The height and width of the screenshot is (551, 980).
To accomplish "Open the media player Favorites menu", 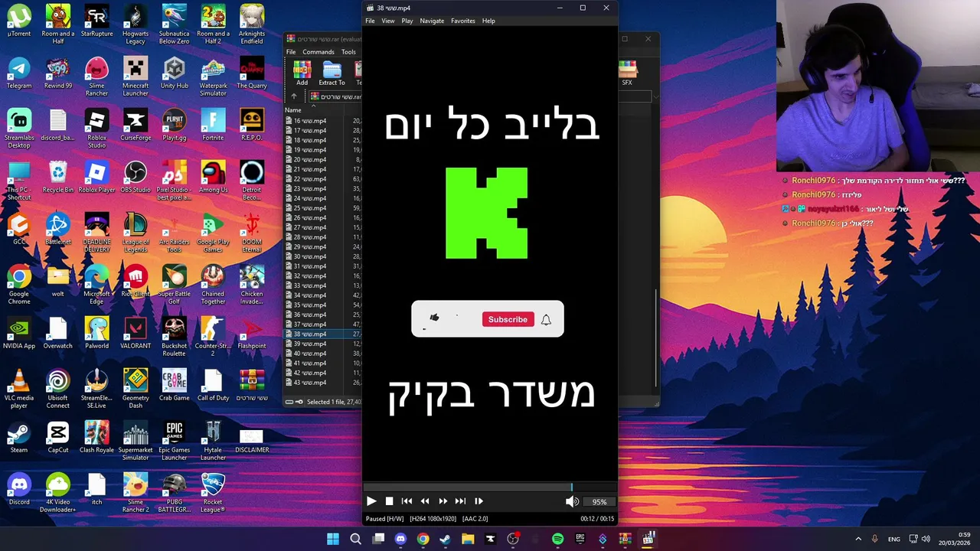I will tap(463, 21).
